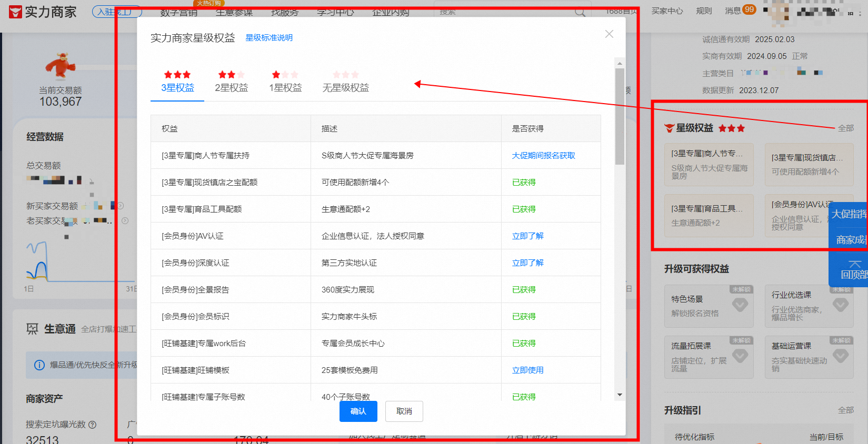Click the 实力商家 logo icon
The width and height of the screenshot is (868, 444).
(15, 12)
